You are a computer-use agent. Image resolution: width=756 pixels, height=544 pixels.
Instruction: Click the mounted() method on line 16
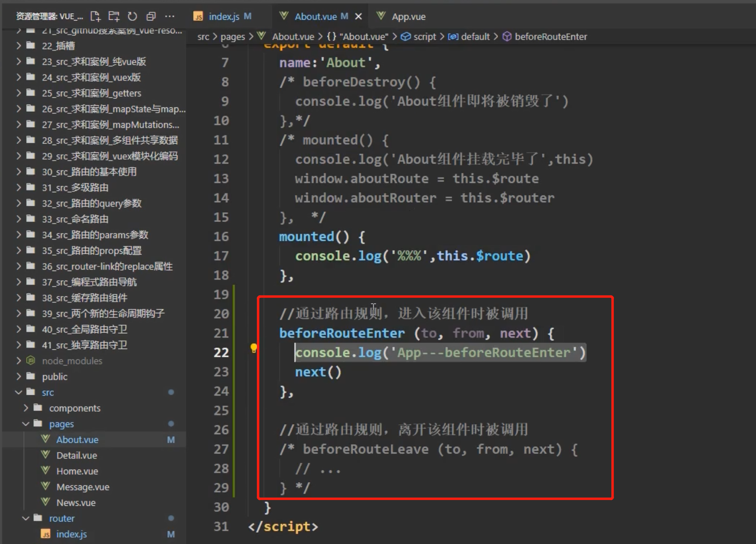pyautogui.click(x=314, y=237)
